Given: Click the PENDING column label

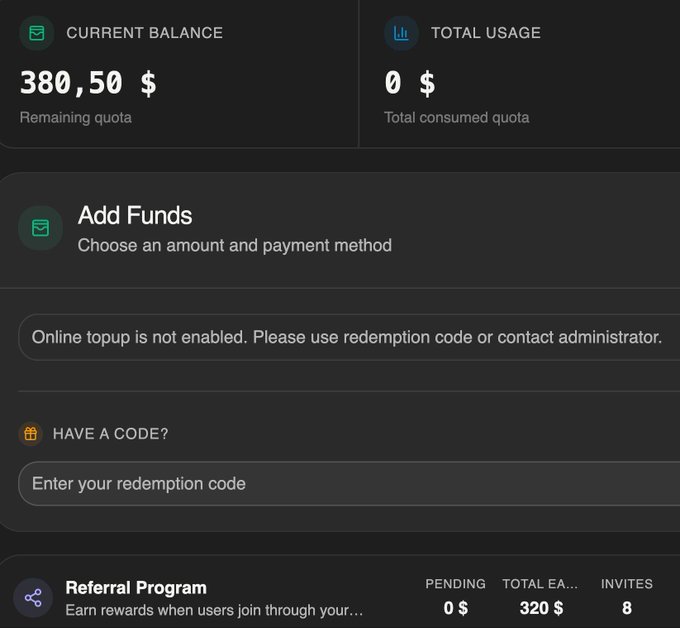Looking at the screenshot, I should 455,584.
